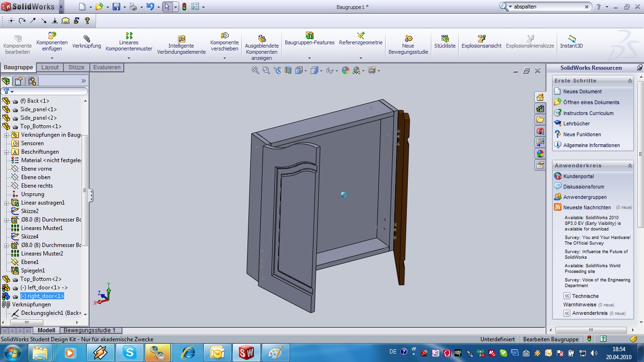The width and height of the screenshot is (644, 362).
Task: Open the Kundenportal link
Action: pos(578,176)
